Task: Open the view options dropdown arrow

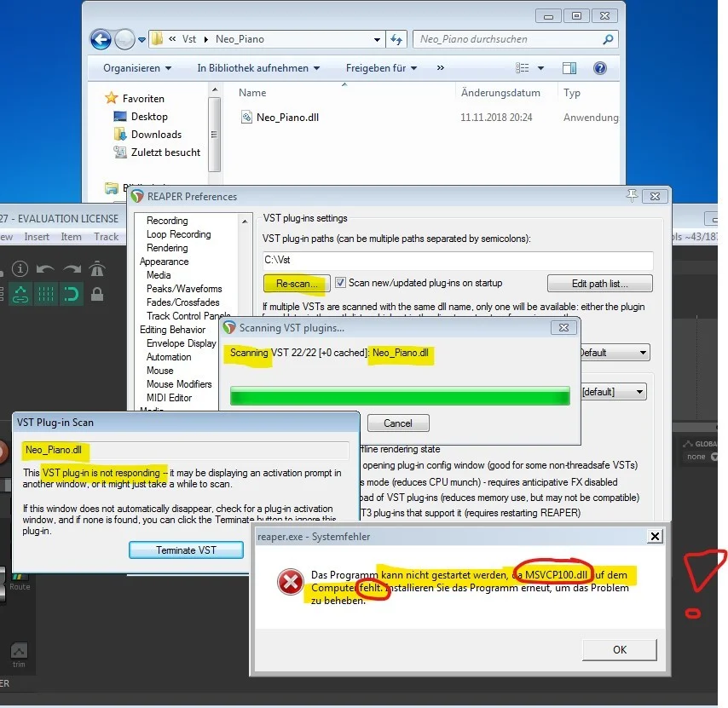Action: point(540,68)
